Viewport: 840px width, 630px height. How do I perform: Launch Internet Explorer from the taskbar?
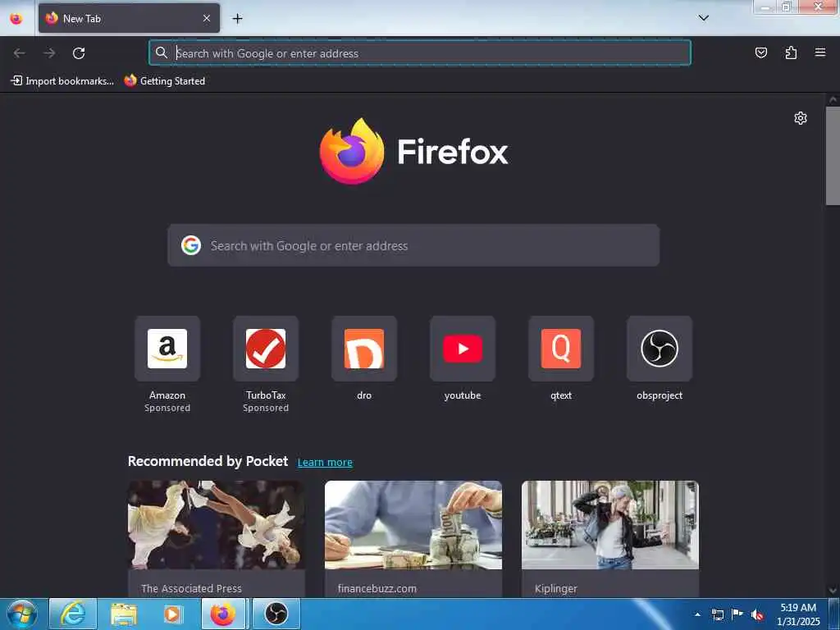(x=73, y=614)
